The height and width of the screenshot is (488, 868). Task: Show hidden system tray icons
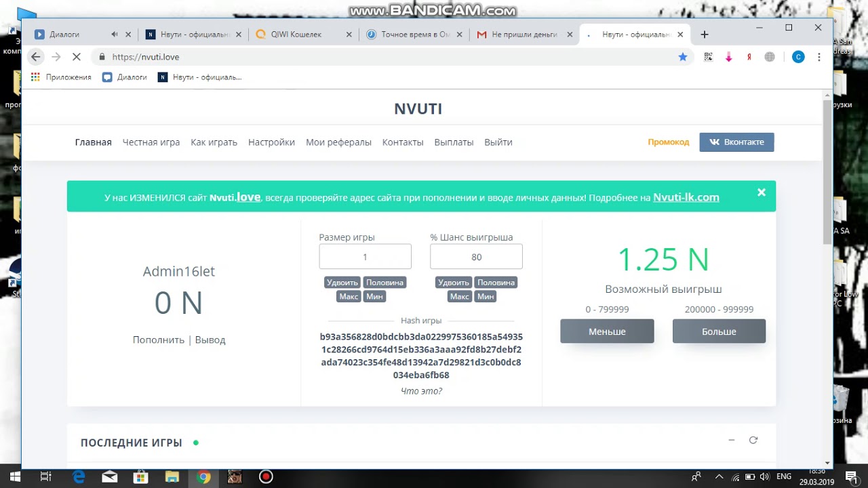pyautogui.click(x=719, y=476)
